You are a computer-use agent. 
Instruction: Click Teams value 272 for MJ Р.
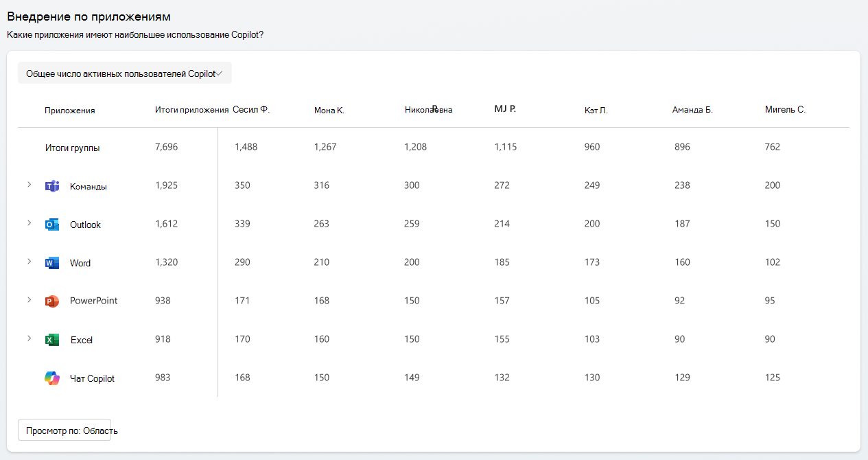tap(502, 185)
